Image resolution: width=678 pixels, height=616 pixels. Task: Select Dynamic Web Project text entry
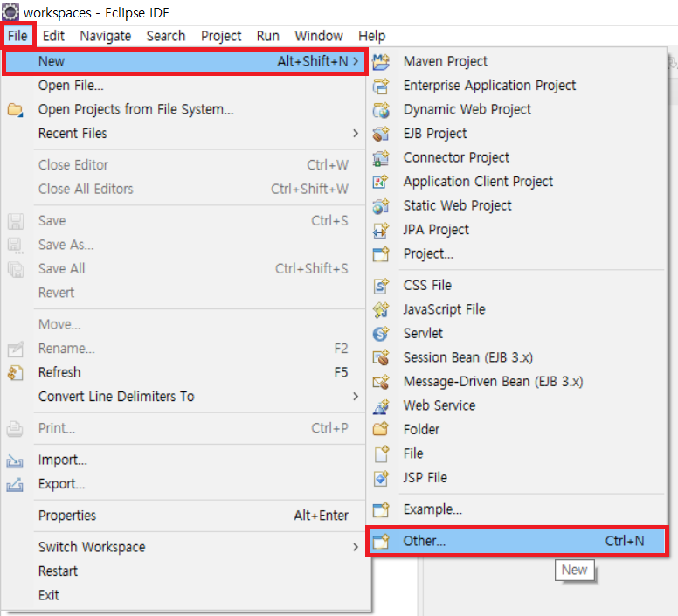(467, 109)
